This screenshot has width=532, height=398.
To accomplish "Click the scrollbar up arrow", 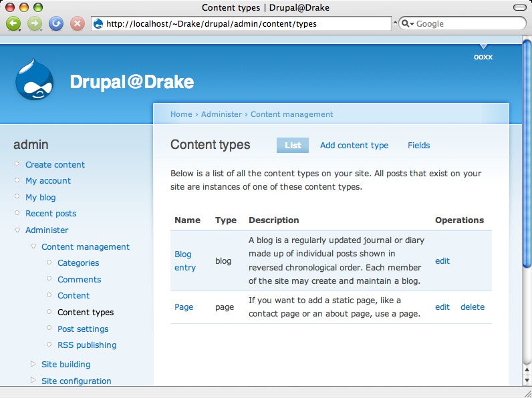I will tap(527, 369).
